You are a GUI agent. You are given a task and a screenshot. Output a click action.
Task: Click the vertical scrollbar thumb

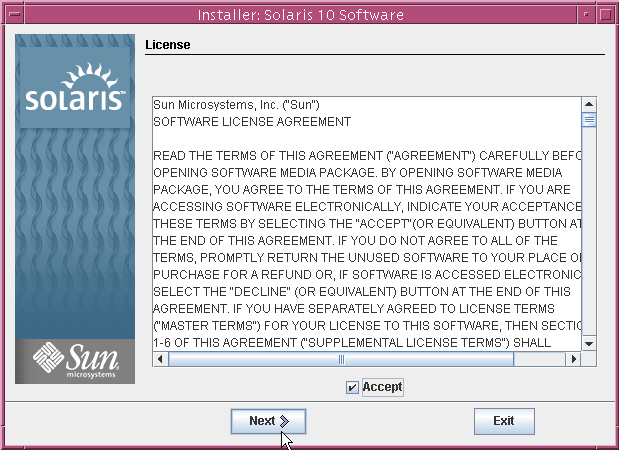pyautogui.click(x=589, y=120)
